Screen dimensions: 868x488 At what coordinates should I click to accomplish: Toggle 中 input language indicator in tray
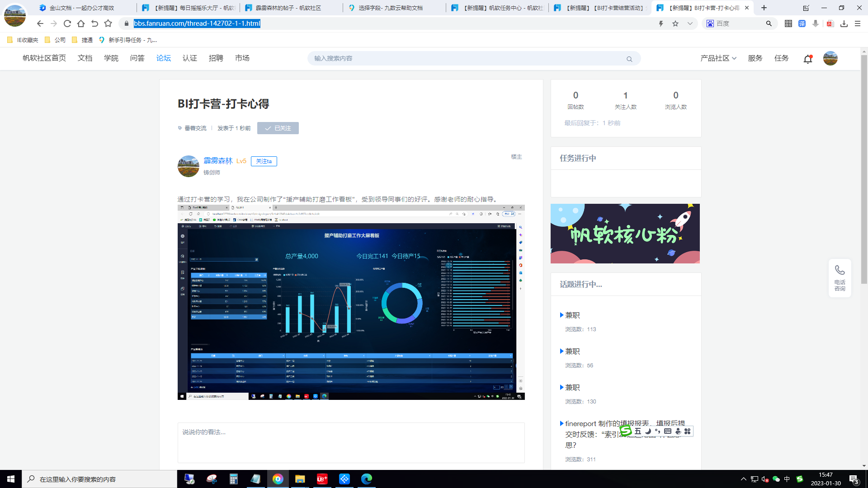[787, 479]
